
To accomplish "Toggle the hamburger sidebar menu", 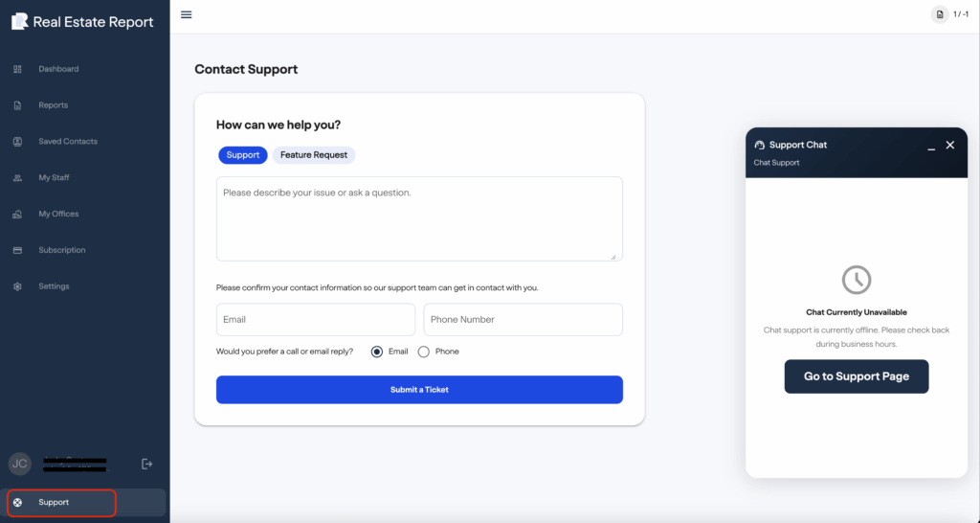I will coord(187,14).
